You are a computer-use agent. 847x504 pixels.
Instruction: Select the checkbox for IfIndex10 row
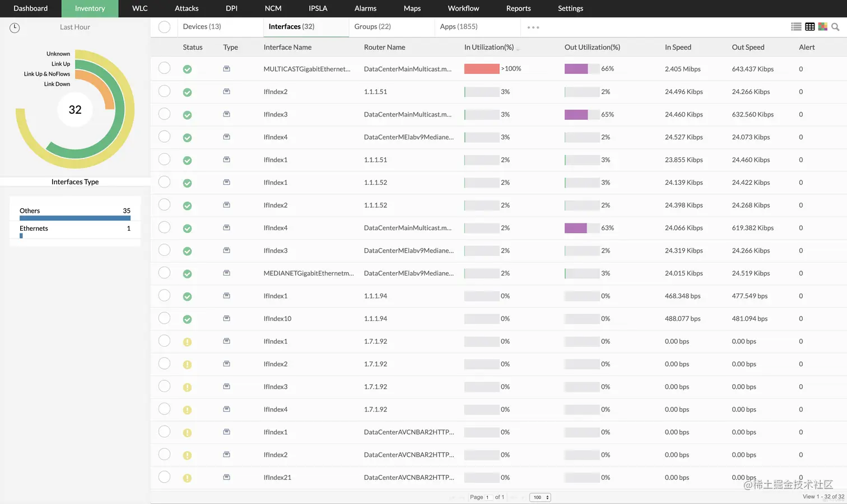click(164, 318)
